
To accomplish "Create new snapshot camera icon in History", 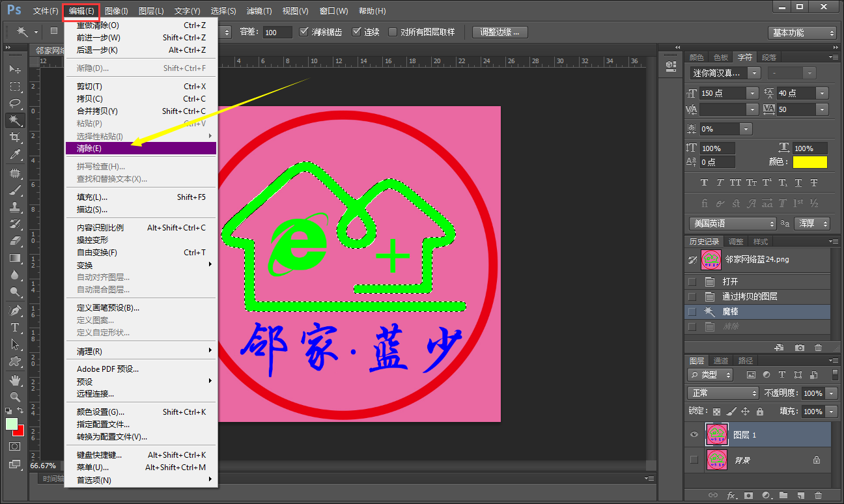I will click(800, 348).
